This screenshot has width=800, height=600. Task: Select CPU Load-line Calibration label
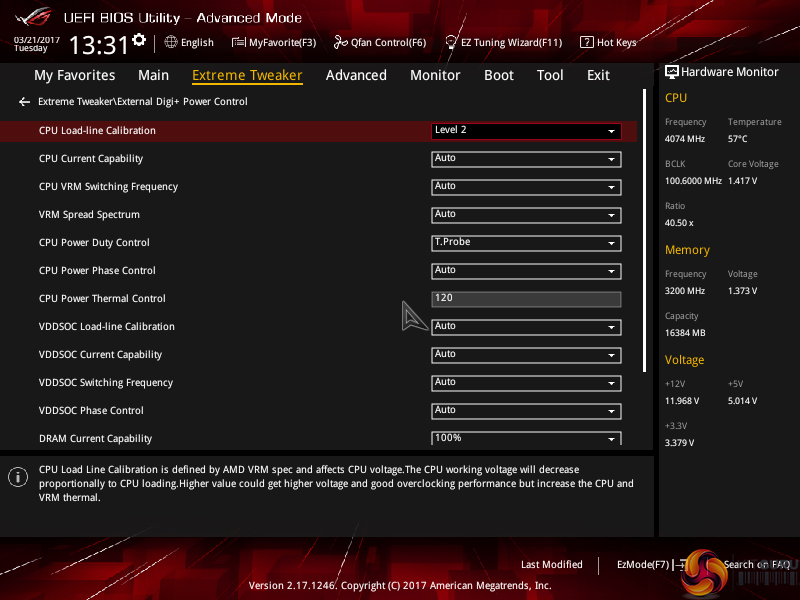97,131
